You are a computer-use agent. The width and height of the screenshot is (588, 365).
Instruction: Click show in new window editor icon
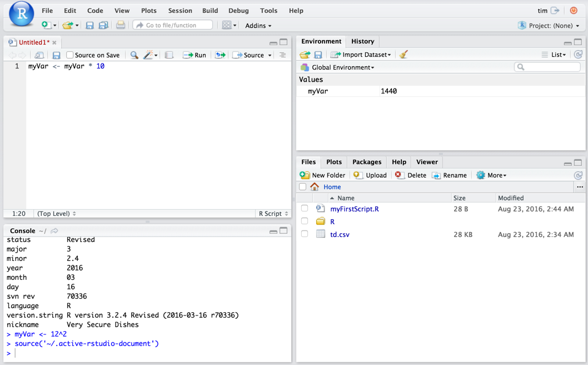click(x=39, y=55)
